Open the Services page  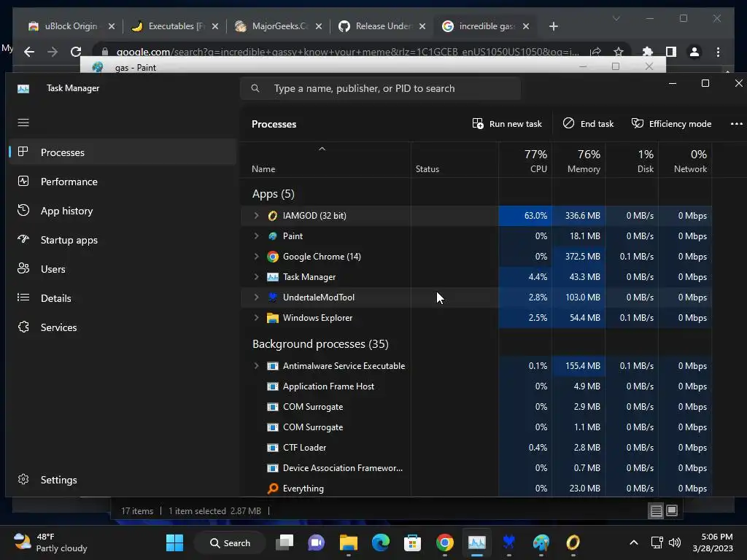coord(122,327)
